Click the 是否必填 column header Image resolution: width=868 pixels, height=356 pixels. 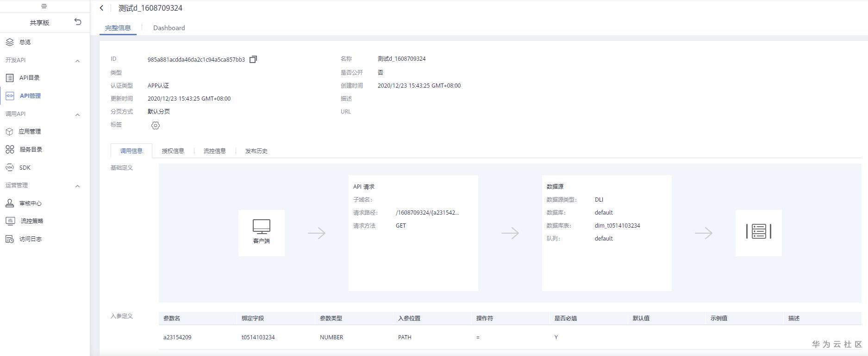[x=566, y=318]
